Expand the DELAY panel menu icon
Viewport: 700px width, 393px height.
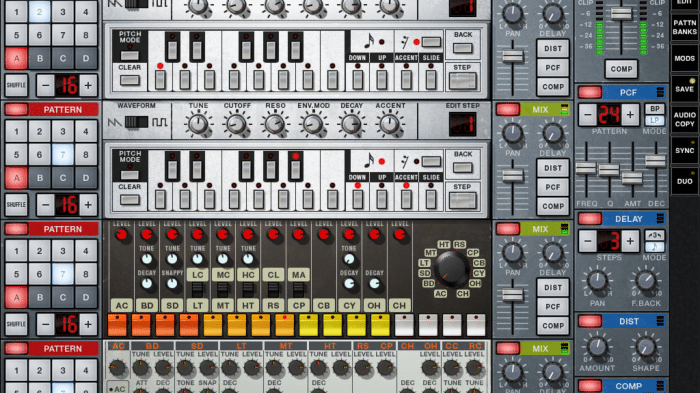click(660, 219)
